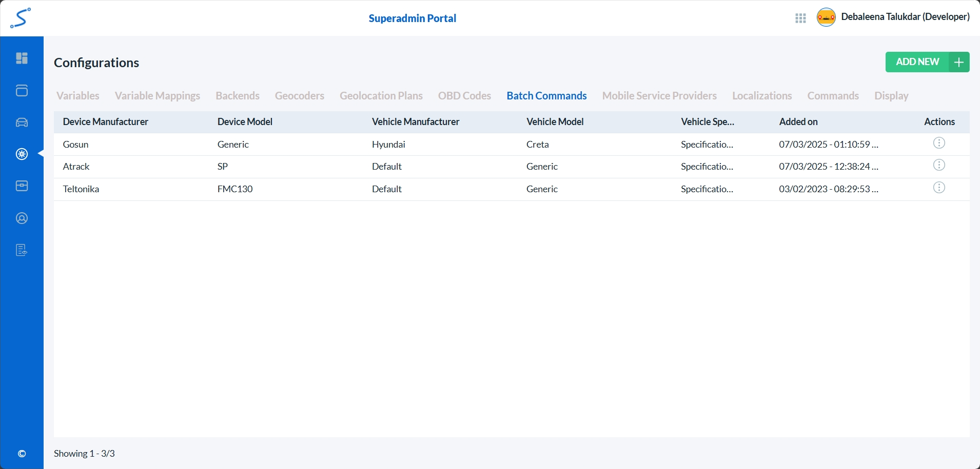Click the user avatar image

826,17
